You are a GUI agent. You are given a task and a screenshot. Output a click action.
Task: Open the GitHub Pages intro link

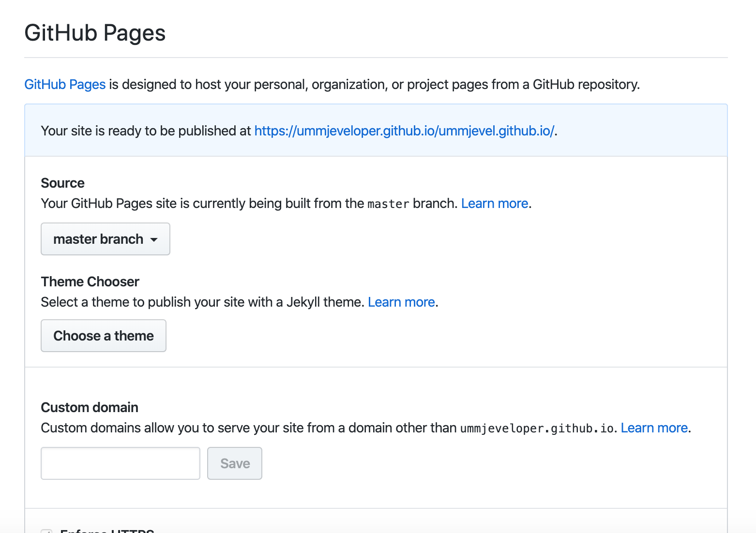tap(65, 84)
